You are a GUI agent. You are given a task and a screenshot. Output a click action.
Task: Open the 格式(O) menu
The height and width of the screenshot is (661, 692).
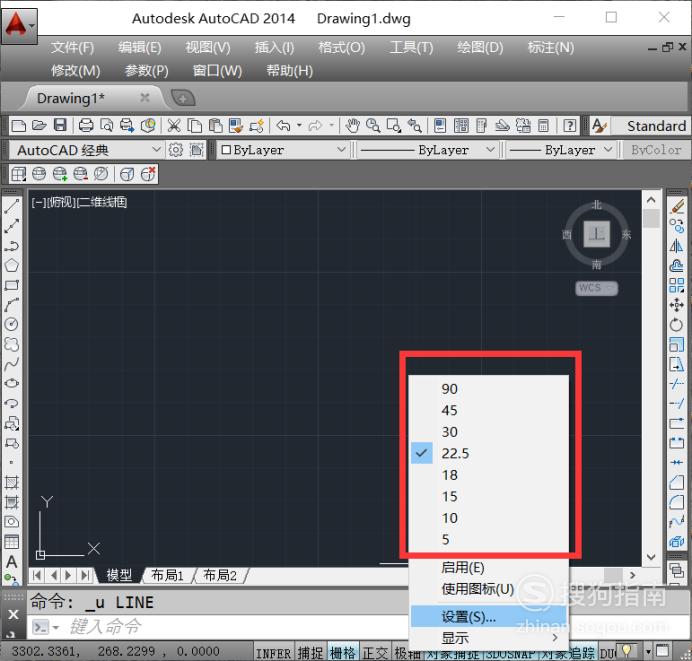[x=342, y=47]
